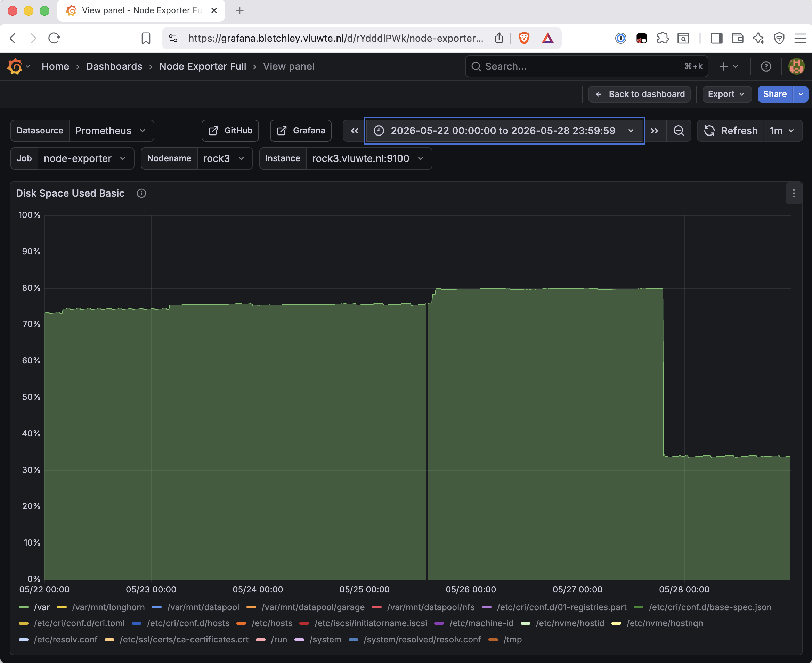Open the 1m refresh interval dropdown
Screen dimensions: 812x663
[x=782, y=131]
